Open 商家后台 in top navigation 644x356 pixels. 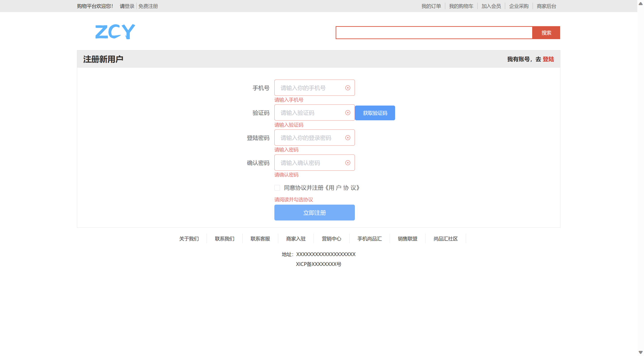click(546, 6)
